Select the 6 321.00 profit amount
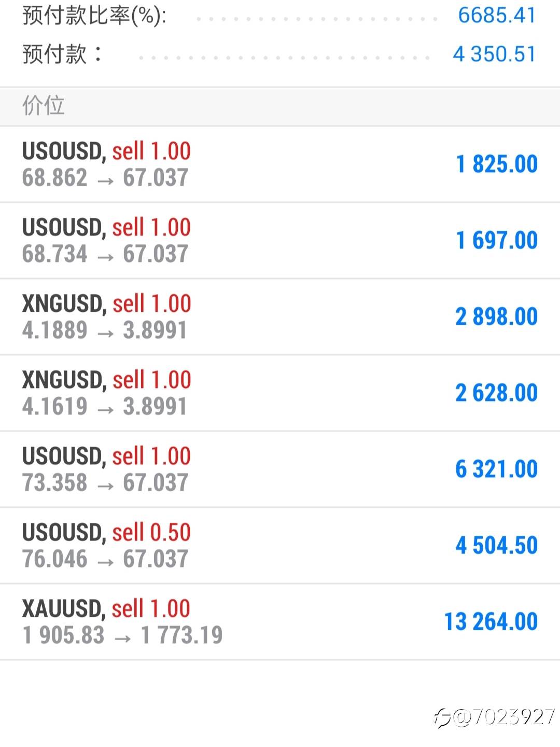The height and width of the screenshot is (747, 560). 497,469
